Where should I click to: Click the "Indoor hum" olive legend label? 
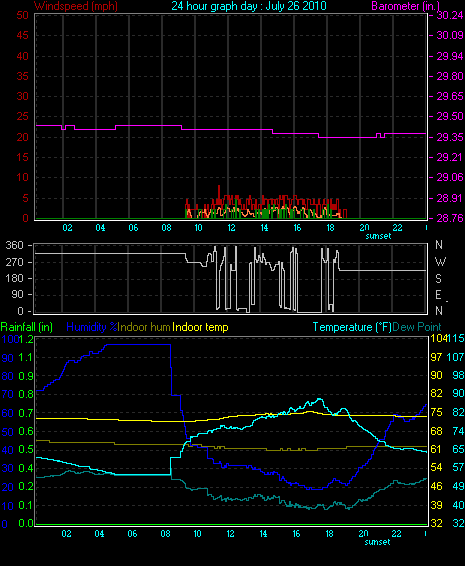click(x=144, y=327)
